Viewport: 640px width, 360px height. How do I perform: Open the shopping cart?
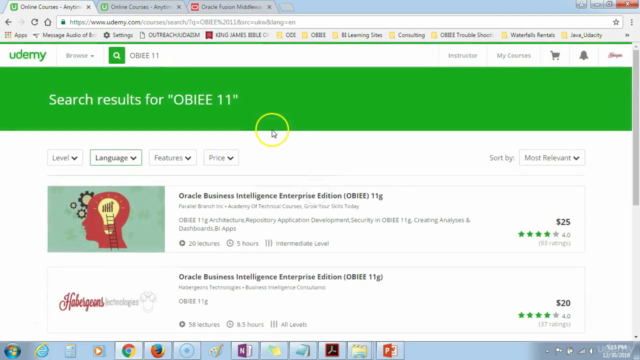point(555,56)
